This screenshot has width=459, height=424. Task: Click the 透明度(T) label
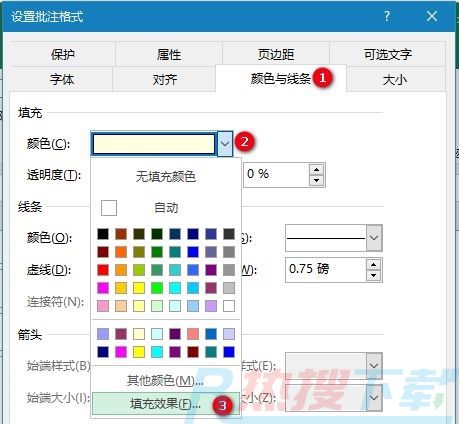(54, 175)
